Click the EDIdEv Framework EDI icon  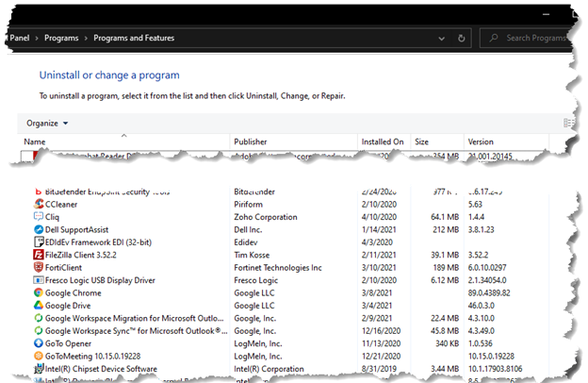(x=39, y=242)
